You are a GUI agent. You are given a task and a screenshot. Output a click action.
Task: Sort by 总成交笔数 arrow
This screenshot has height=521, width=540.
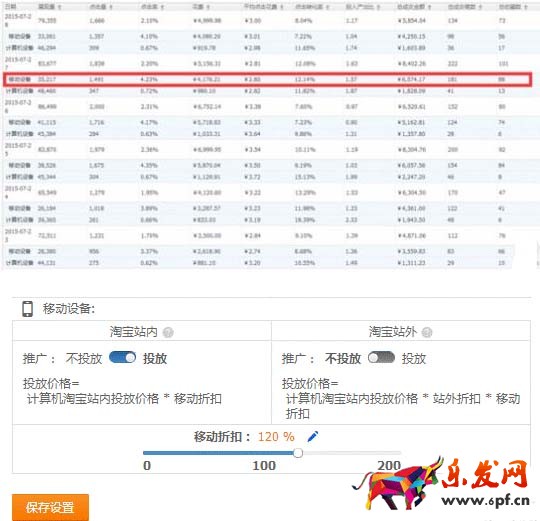click(x=480, y=7)
